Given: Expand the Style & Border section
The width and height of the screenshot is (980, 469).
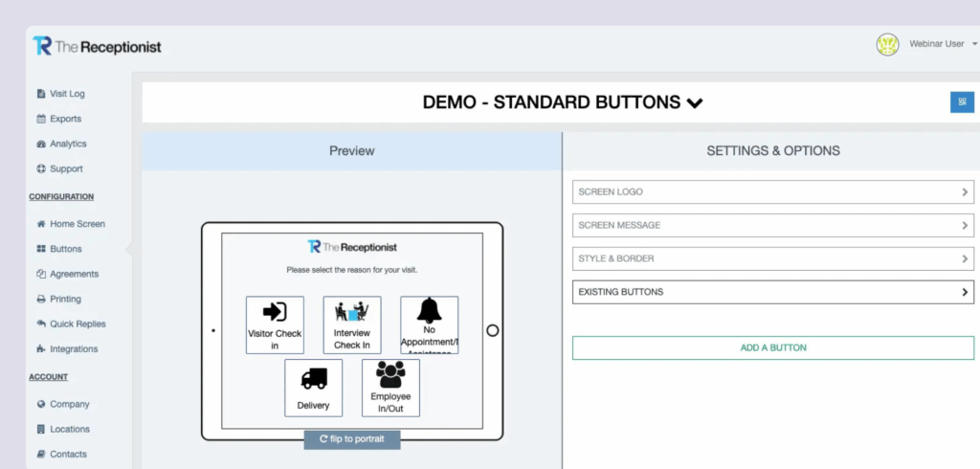Looking at the screenshot, I should (773, 258).
